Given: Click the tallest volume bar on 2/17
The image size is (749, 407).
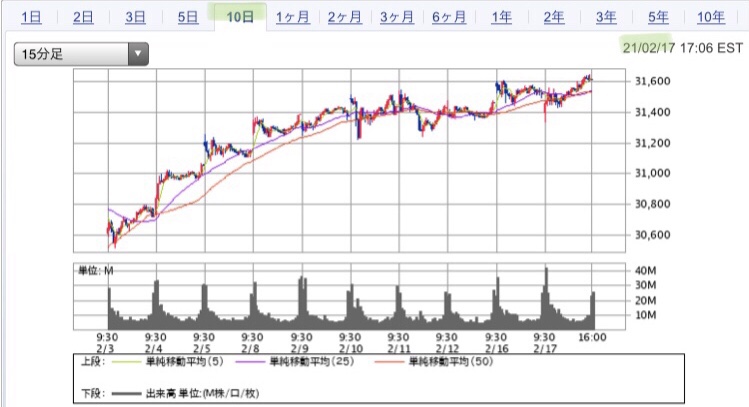Looking at the screenshot, I should coord(546,299).
